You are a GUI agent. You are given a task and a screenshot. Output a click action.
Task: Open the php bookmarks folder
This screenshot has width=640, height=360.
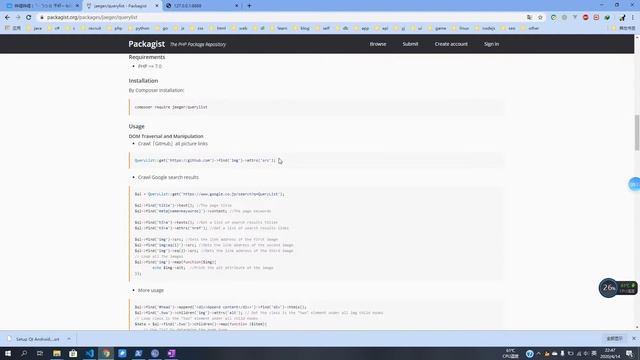pyautogui.click(x=115, y=28)
